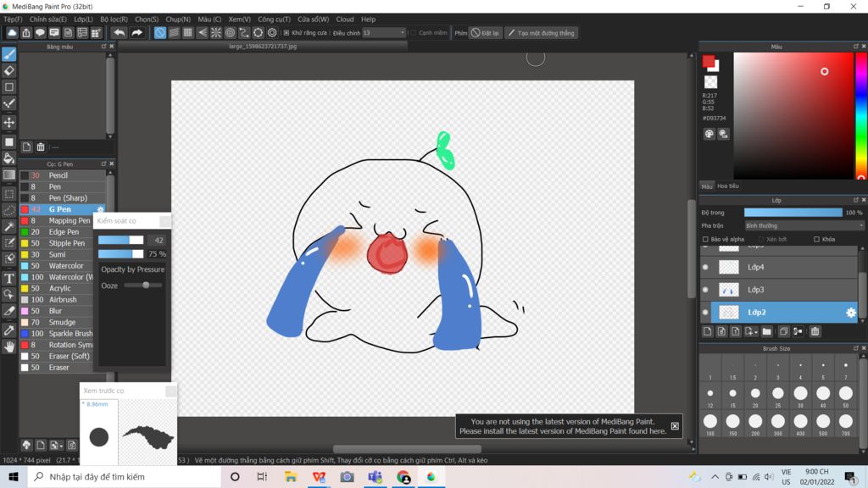Image resolution: width=868 pixels, height=488 pixels.
Task: Select the Shape (rectangle outline) tool
Action: tap(8, 87)
